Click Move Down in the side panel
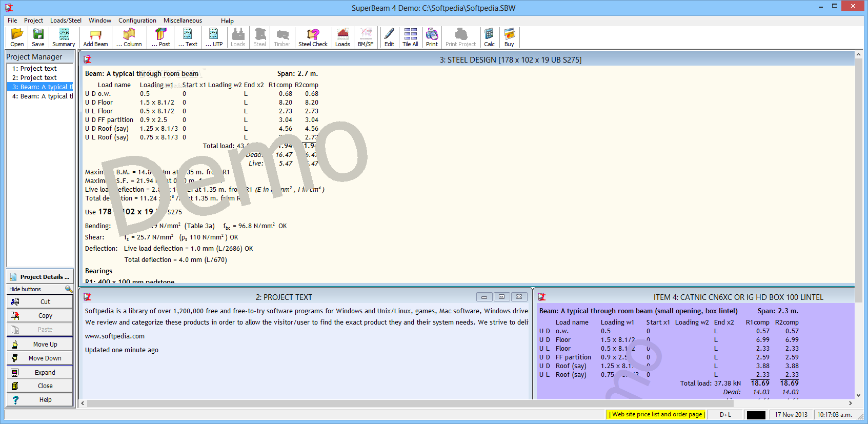 [40, 358]
